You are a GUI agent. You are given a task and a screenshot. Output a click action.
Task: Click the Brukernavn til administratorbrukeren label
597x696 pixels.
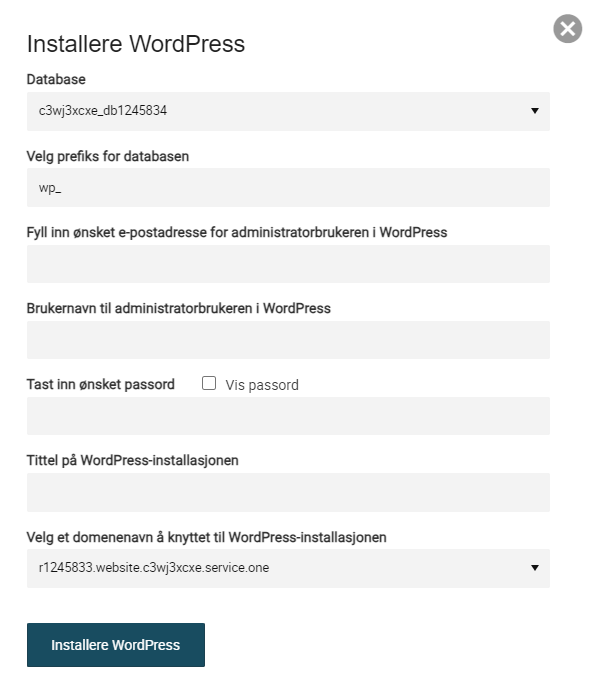coord(178,308)
